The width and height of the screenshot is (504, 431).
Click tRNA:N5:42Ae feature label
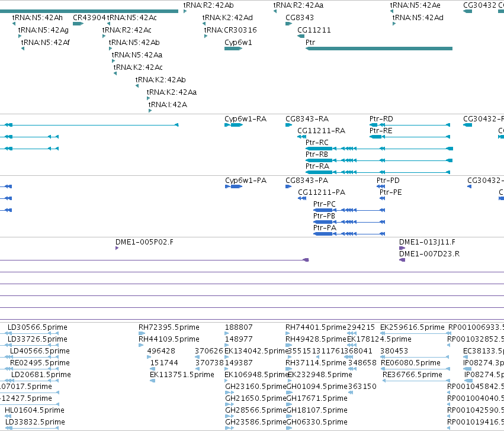click(x=415, y=5)
